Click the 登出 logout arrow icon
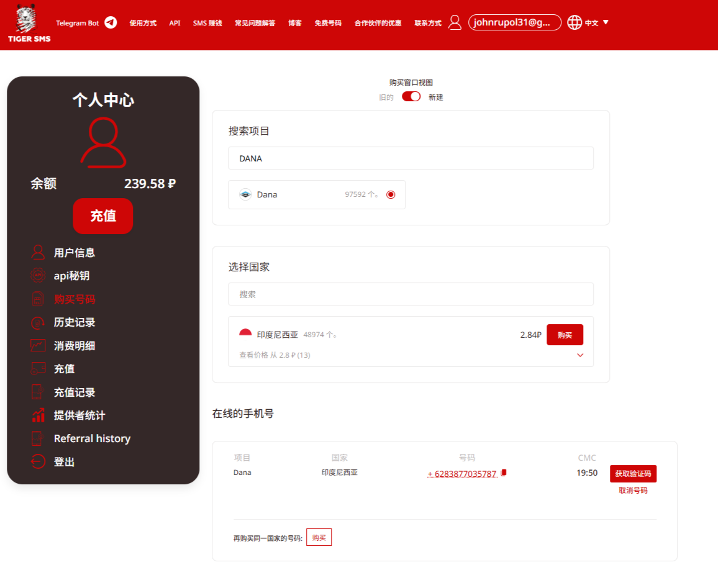The image size is (718, 588). coord(38,462)
